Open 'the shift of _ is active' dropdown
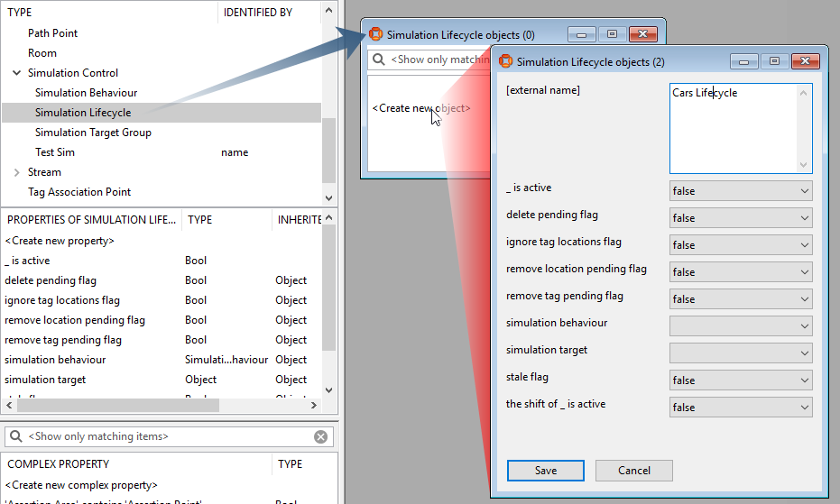 point(741,407)
